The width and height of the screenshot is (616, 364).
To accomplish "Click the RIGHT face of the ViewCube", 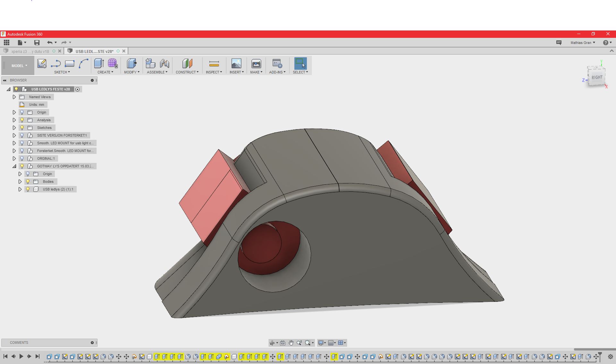I will tap(597, 77).
